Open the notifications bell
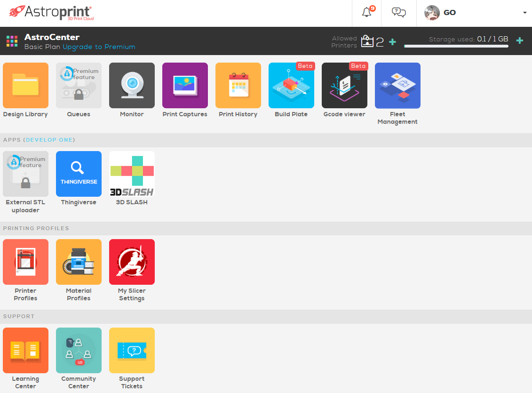 367,13
